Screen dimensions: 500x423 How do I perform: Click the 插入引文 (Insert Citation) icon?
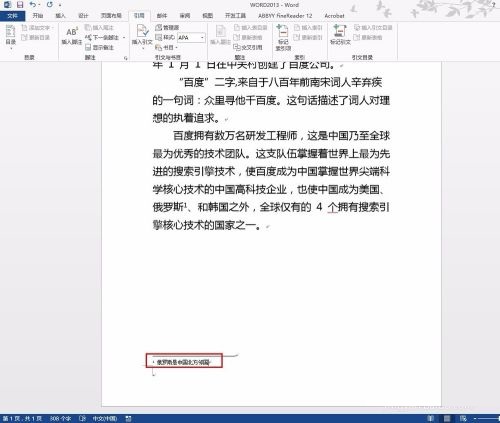click(x=142, y=37)
